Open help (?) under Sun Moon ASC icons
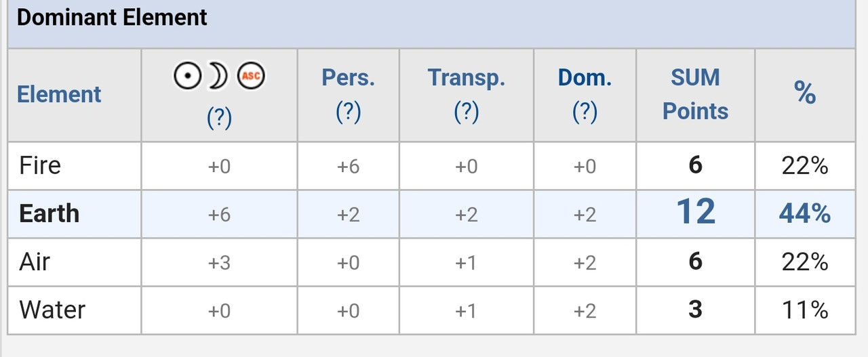The width and height of the screenshot is (868, 357). pyautogui.click(x=219, y=119)
